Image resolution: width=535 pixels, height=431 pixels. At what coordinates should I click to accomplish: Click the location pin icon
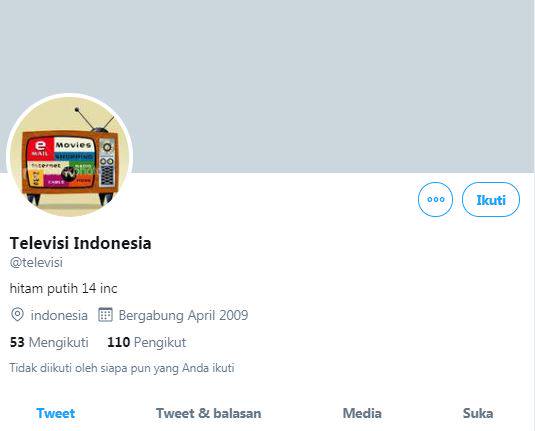[17, 315]
